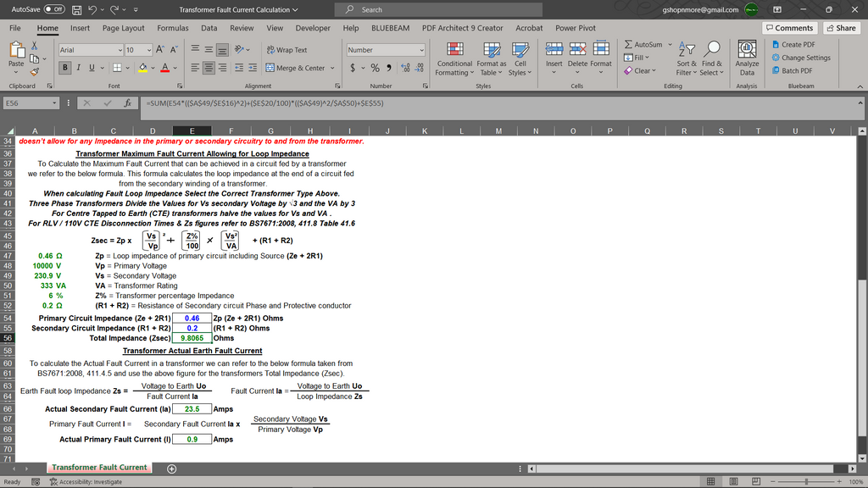Viewport: 868px width, 488px height.
Task: Pick the yellow fill color swatch
Action: coord(142,68)
